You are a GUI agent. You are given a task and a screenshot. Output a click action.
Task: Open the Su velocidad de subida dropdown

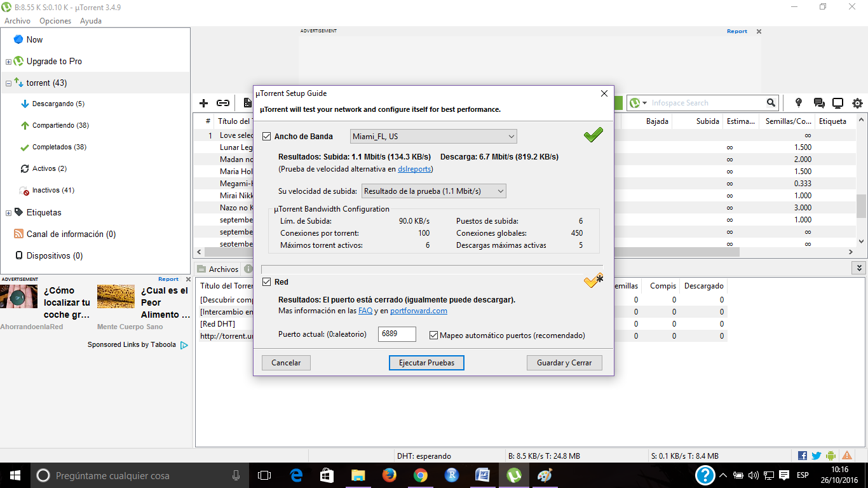(433, 191)
